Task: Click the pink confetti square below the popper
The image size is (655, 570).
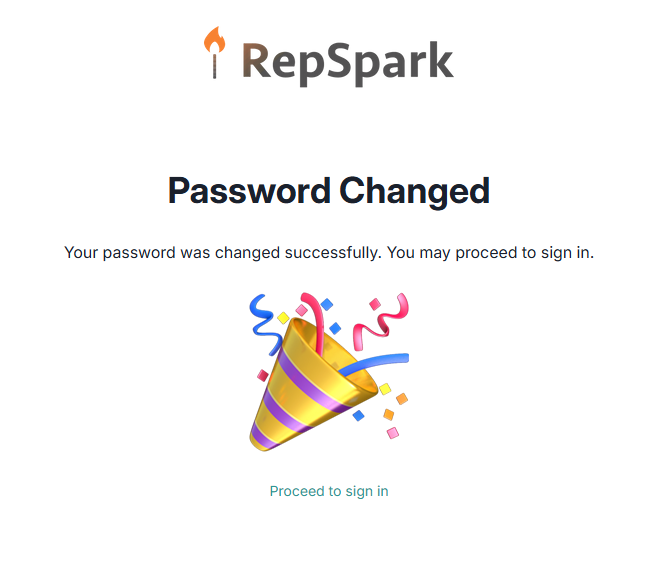Action: click(x=393, y=433)
